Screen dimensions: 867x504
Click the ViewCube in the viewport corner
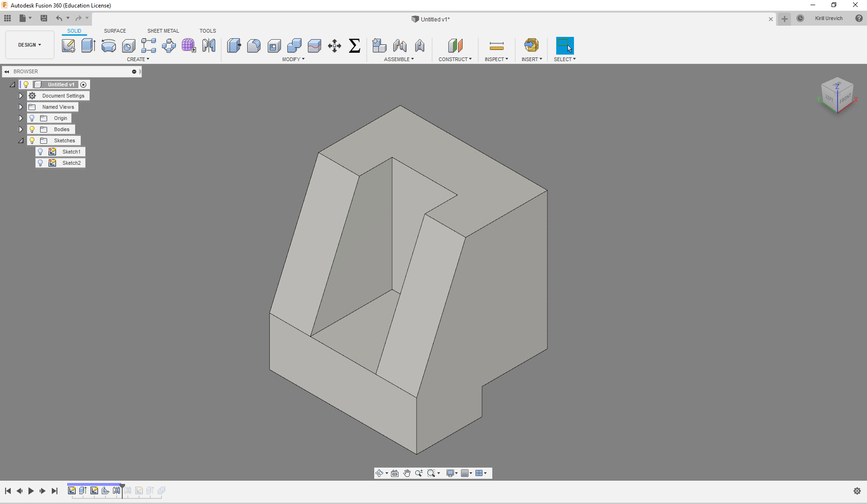pos(837,96)
